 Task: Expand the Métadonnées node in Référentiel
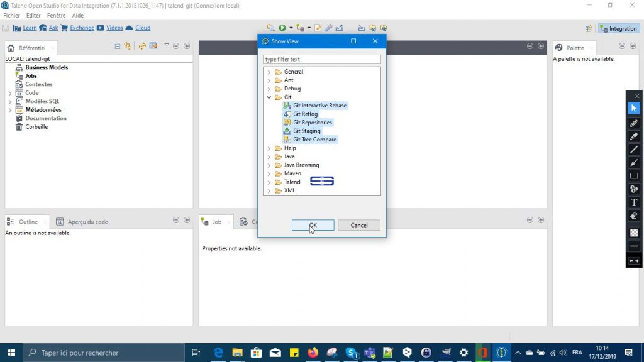[10, 110]
